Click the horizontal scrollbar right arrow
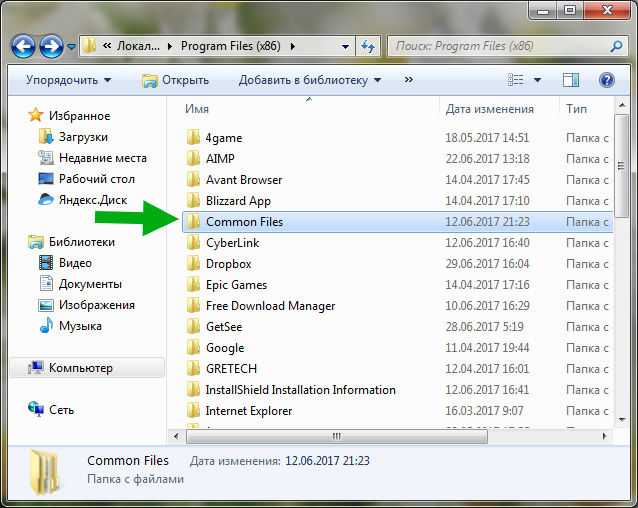The height and width of the screenshot is (508, 638). [604, 436]
